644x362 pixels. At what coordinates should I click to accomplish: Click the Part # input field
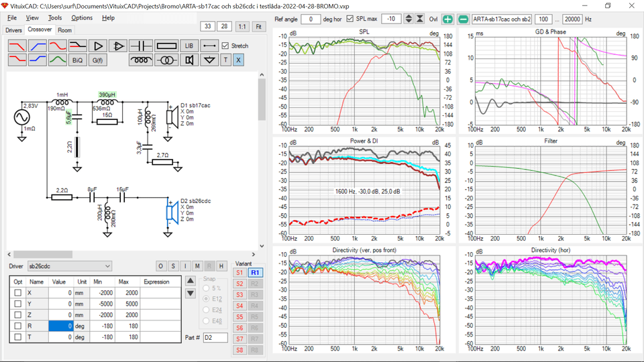[215, 337]
